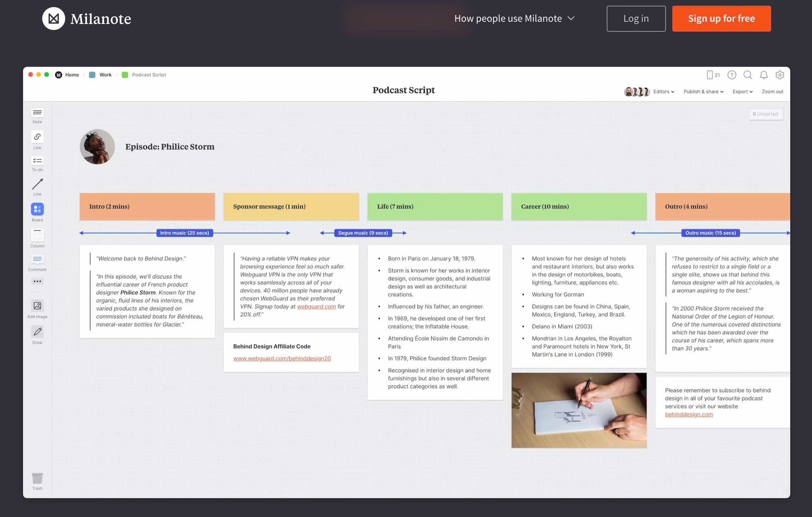Create a nested Board
Image resolution: width=812 pixels, height=517 pixels.
tap(37, 209)
